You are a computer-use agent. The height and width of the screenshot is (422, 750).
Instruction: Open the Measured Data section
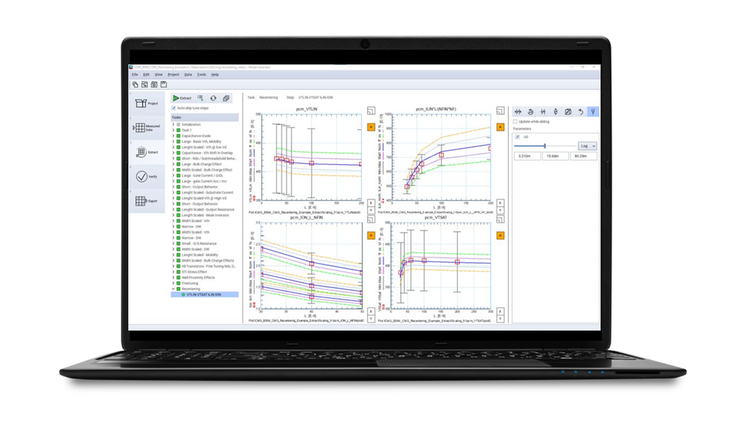pyautogui.click(x=147, y=128)
